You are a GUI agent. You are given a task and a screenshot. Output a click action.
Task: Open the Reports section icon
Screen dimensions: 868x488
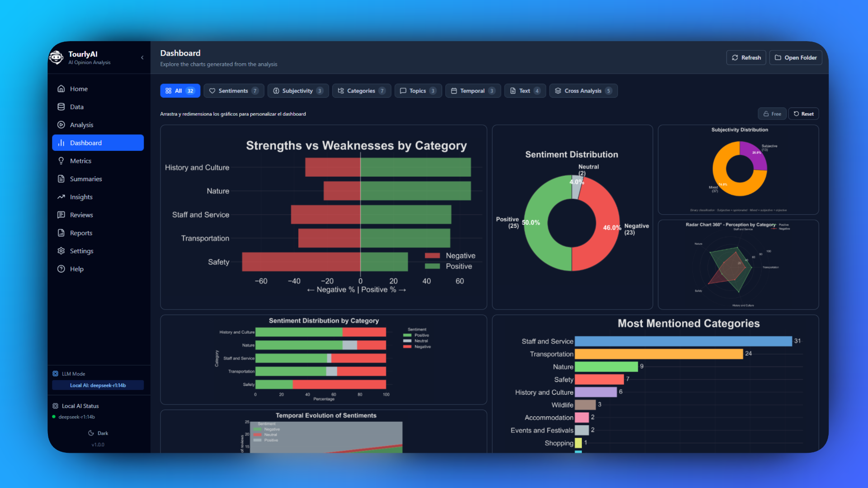pyautogui.click(x=61, y=233)
